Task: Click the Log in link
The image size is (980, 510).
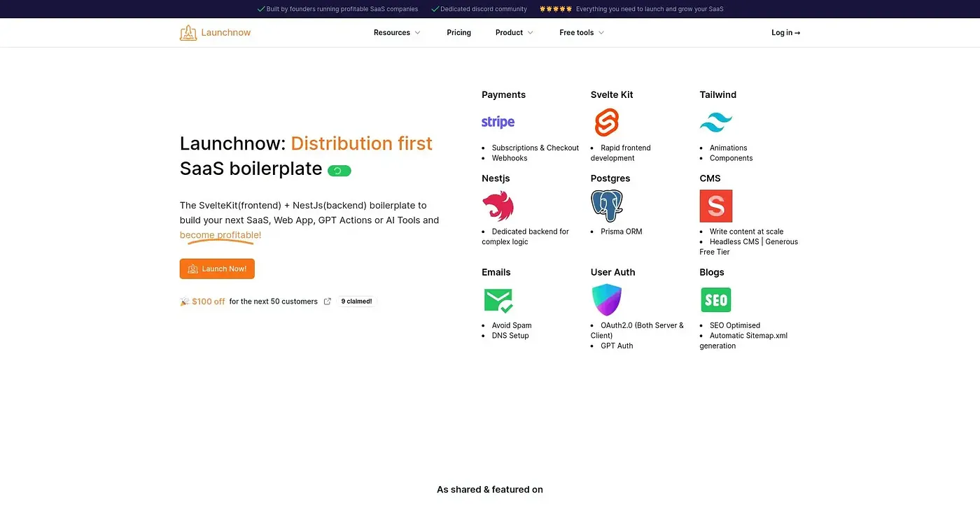Action: [785, 33]
